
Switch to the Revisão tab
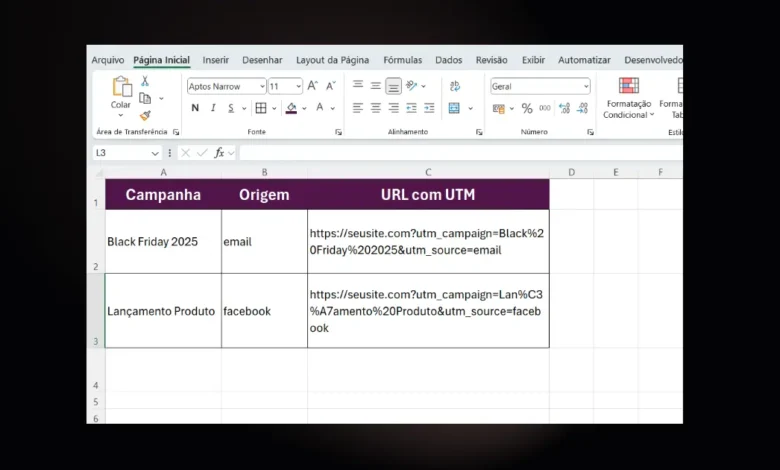[x=491, y=60]
